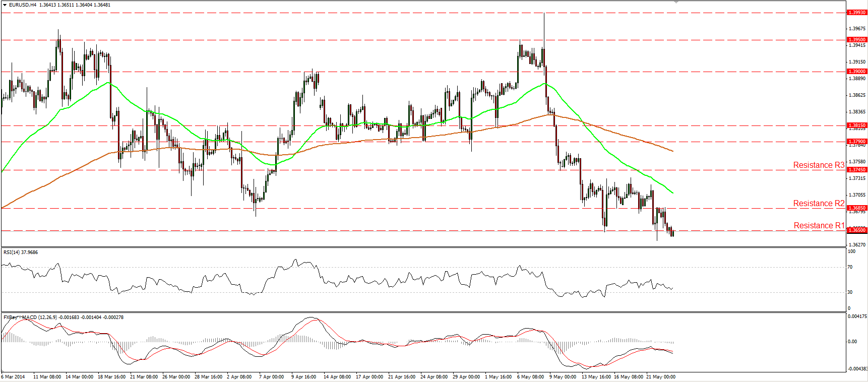
Task: Click the red 1.36500 price tag
Action: point(857,230)
